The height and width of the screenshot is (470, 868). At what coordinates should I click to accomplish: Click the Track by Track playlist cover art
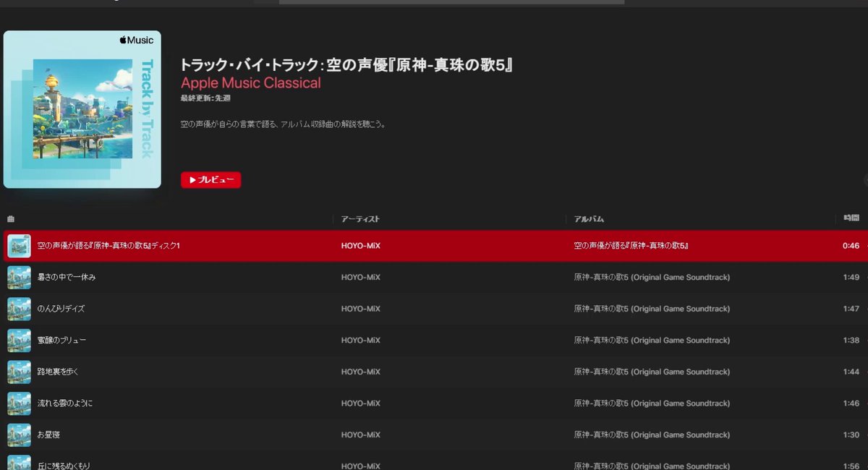tap(82, 109)
